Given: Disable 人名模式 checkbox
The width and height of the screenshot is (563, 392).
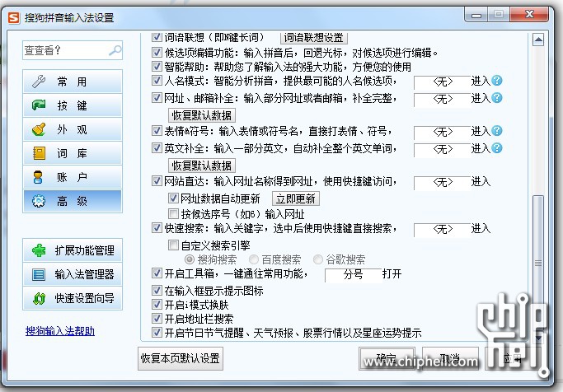Looking at the screenshot, I should coord(157,80).
